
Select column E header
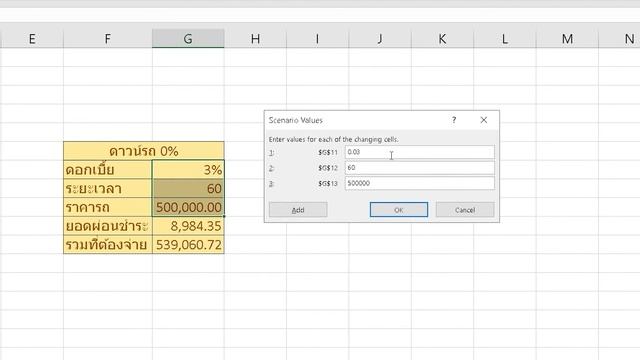(x=32, y=39)
